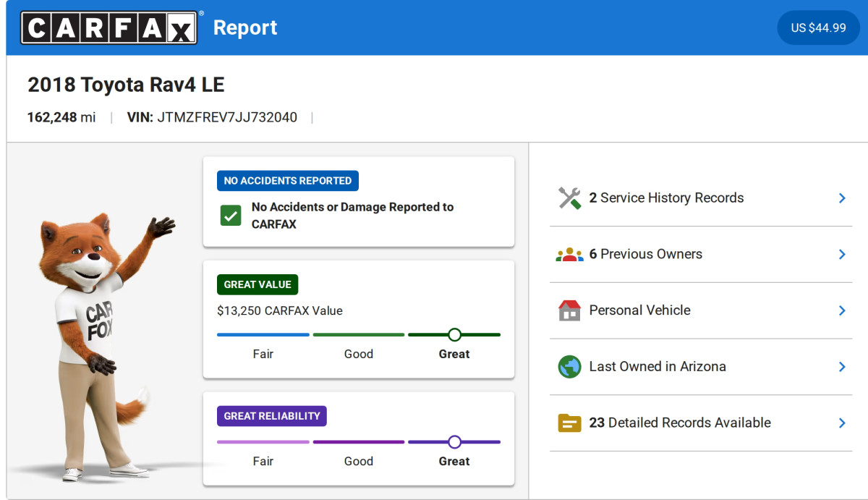Click the 162,248 mi mileage text

point(61,117)
